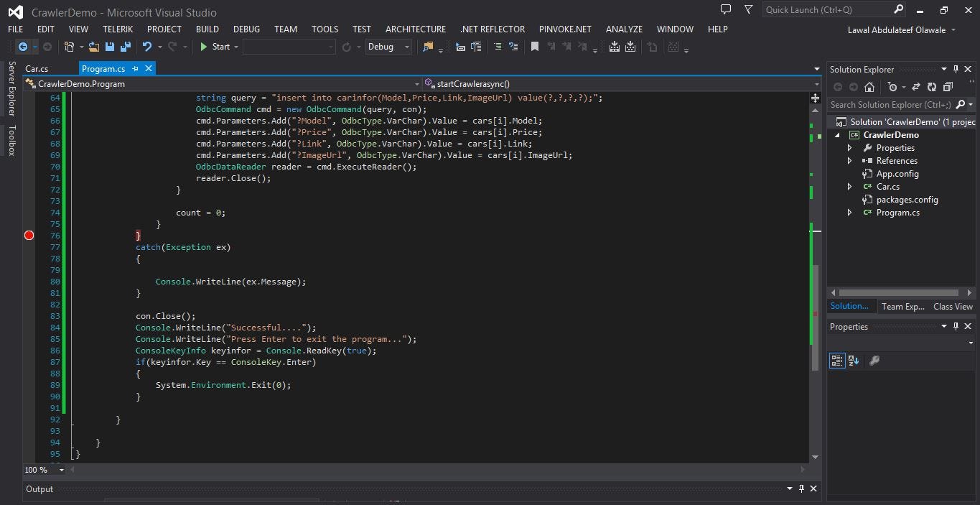Viewport: 980px width, 505px height.
Task: Collapse the CrawlerDemo project node
Action: (837, 135)
